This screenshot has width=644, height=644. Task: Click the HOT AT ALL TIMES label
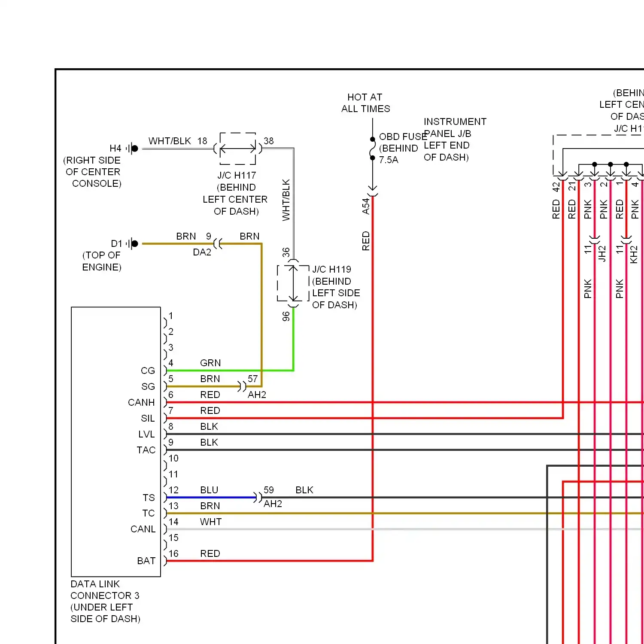(365, 103)
